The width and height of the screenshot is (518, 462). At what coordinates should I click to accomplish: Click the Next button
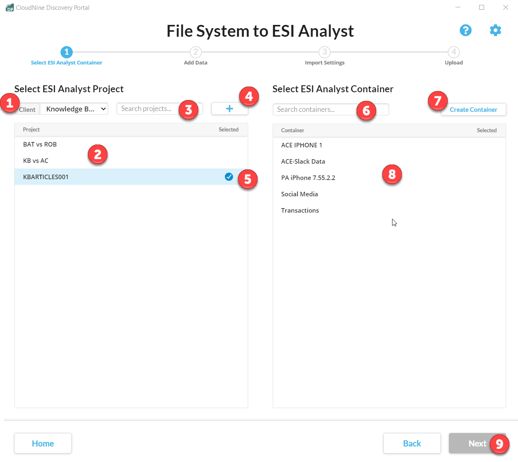point(477,443)
